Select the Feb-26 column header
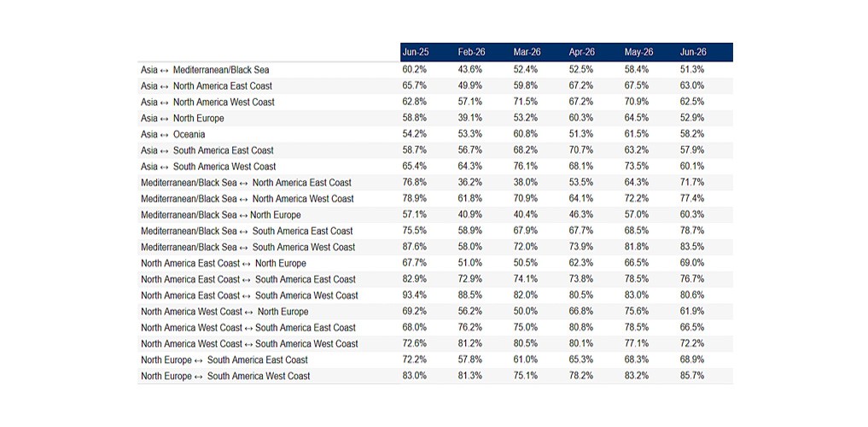 (472, 52)
